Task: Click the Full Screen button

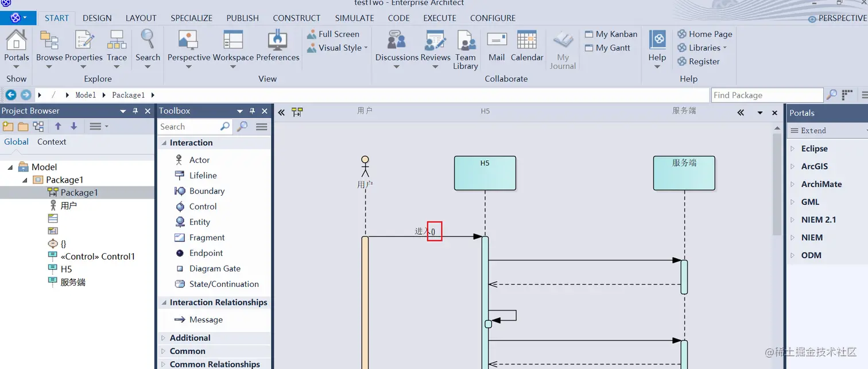Action: tap(333, 34)
